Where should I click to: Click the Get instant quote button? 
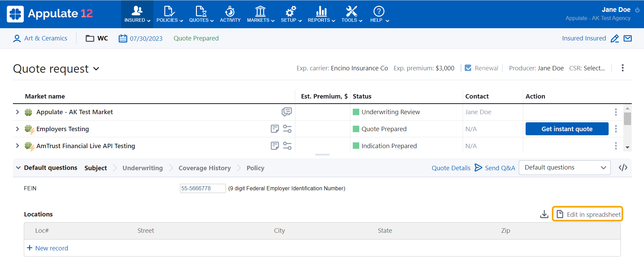pos(567,129)
